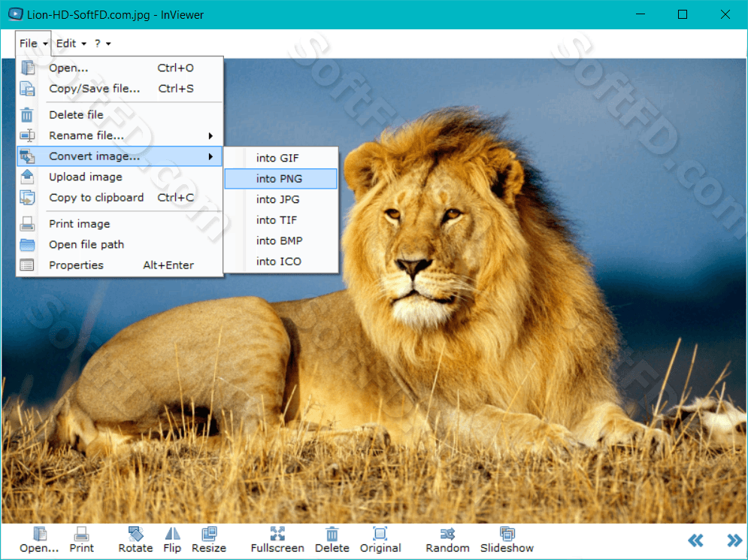This screenshot has width=748, height=560.
Task: Click the folder icon beside Open file path
Action: tap(27, 245)
